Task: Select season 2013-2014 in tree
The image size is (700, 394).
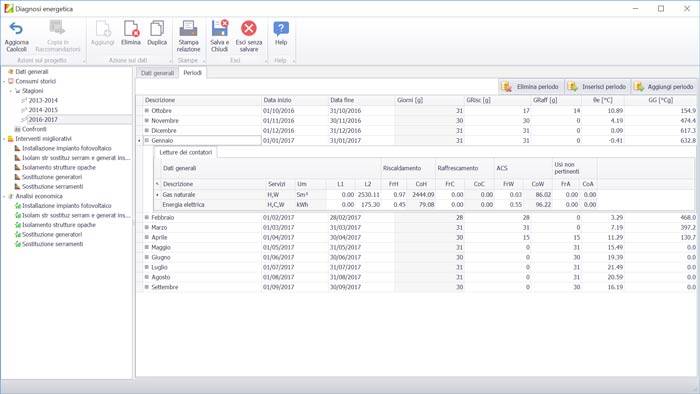Action: tap(43, 100)
